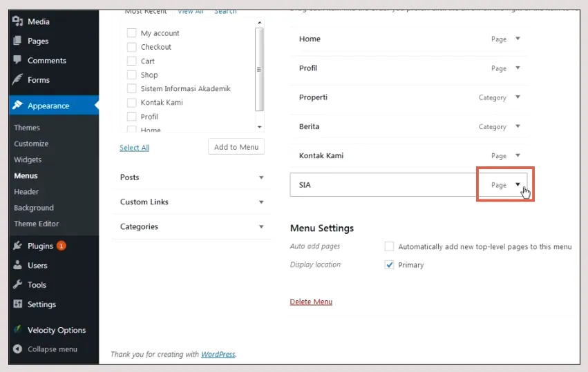Switch to the View All tab

pos(191,12)
